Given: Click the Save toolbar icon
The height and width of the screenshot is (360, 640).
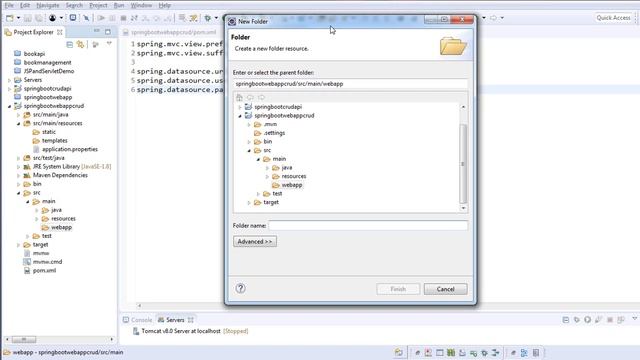Looking at the screenshot, I should pyautogui.click(x=27, y=18).
